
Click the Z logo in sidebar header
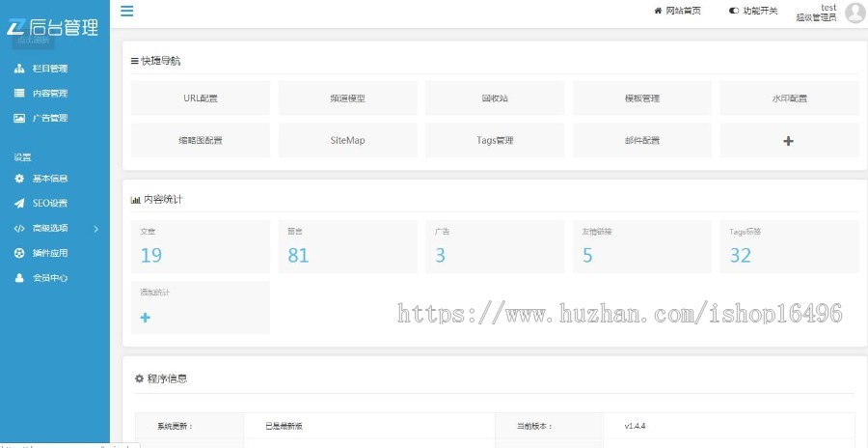[14, 26]
